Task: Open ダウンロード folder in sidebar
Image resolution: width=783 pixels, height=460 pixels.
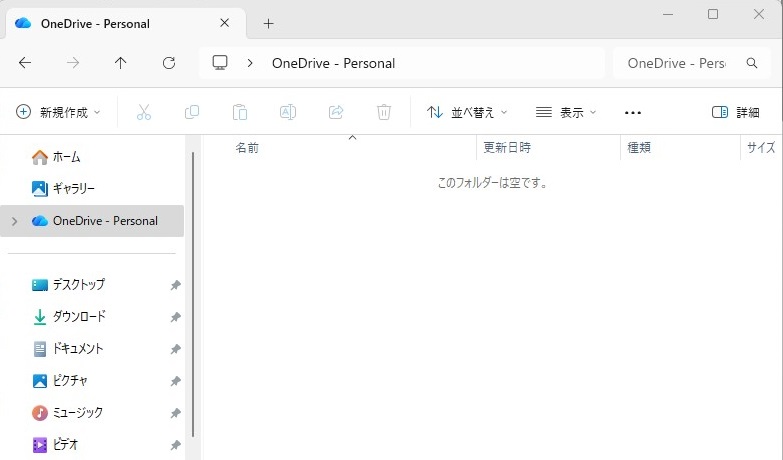Action: 78,317
